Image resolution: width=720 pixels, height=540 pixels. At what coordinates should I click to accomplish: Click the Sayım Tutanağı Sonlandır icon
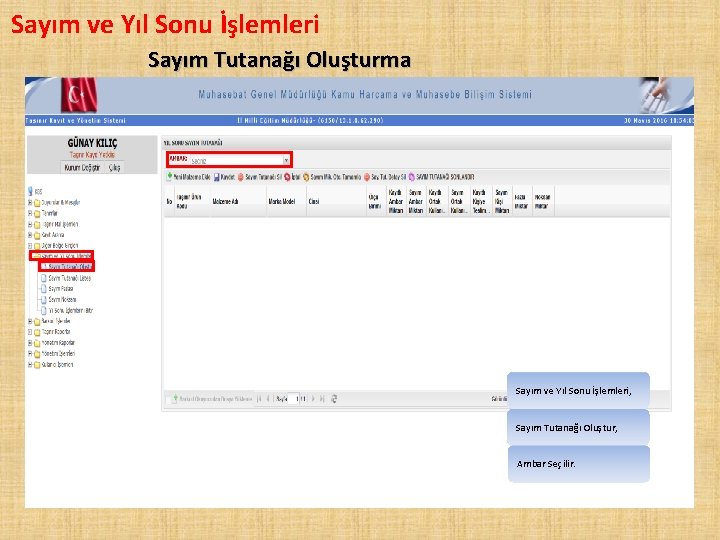coord(412,177)
